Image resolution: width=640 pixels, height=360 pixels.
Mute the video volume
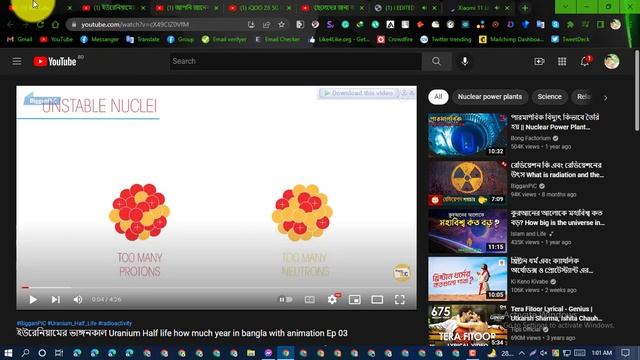pos(78,300)
